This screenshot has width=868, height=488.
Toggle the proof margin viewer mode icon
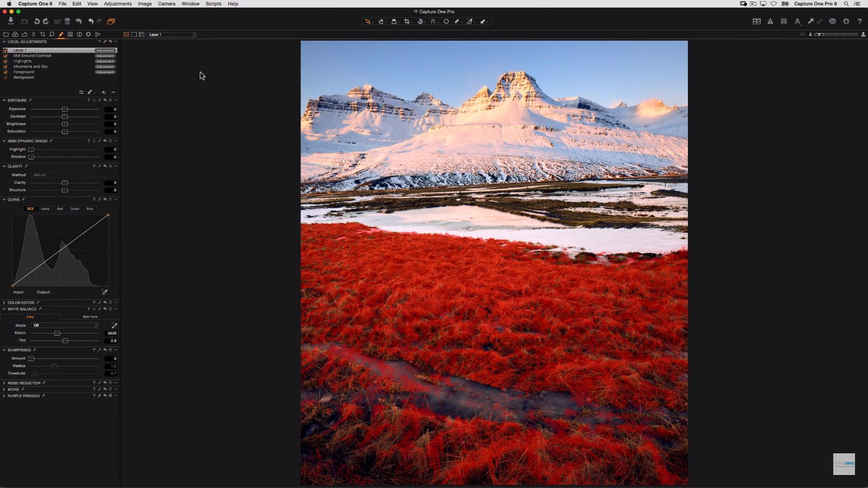[142, 35]
